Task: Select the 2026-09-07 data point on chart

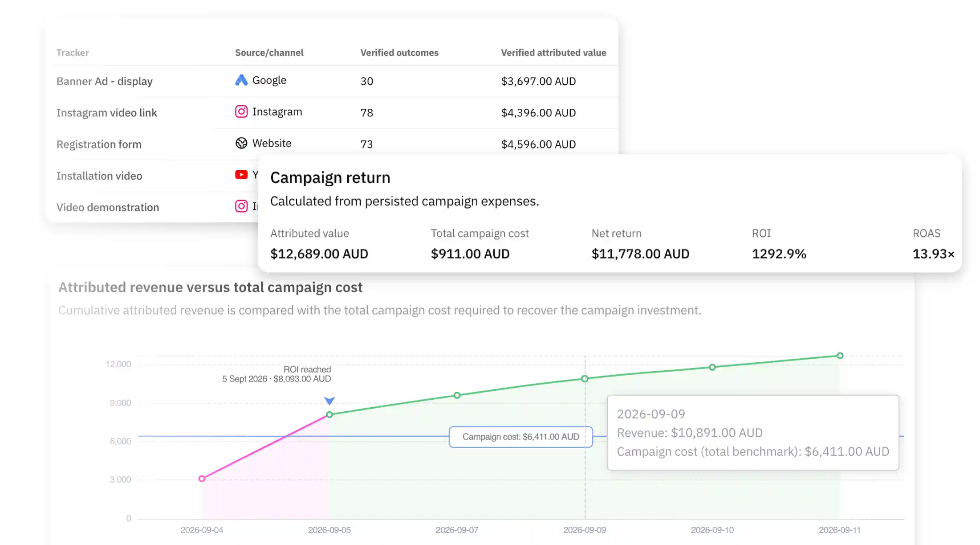Action: tap(457, 395)
